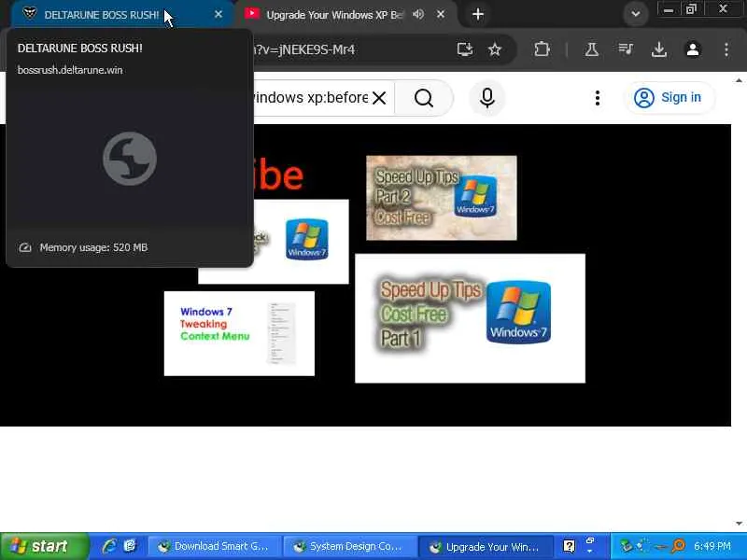Switch to System Design Co... taskbar window
The height and width of the screenshot is (560, 747).
(x=349, y=546)
